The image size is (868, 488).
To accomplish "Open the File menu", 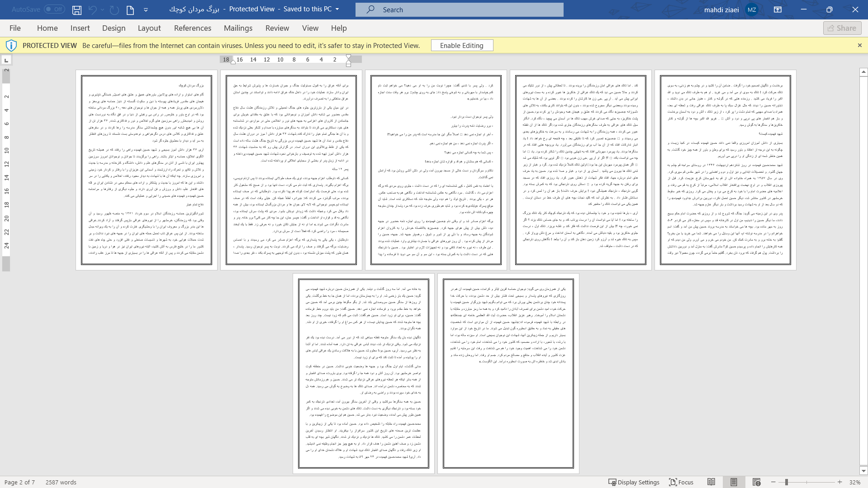I will click(15, 28).
